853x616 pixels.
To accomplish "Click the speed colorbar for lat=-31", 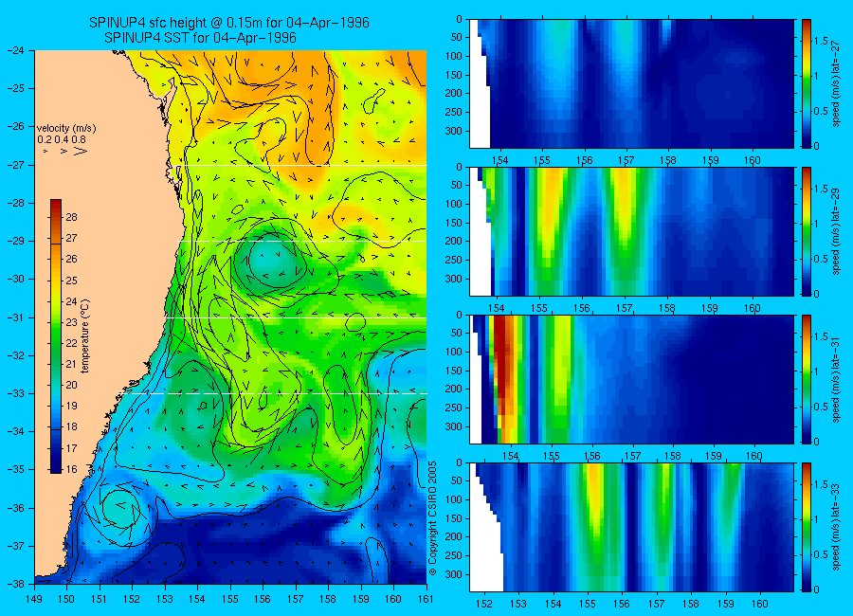I will point(806,379).
